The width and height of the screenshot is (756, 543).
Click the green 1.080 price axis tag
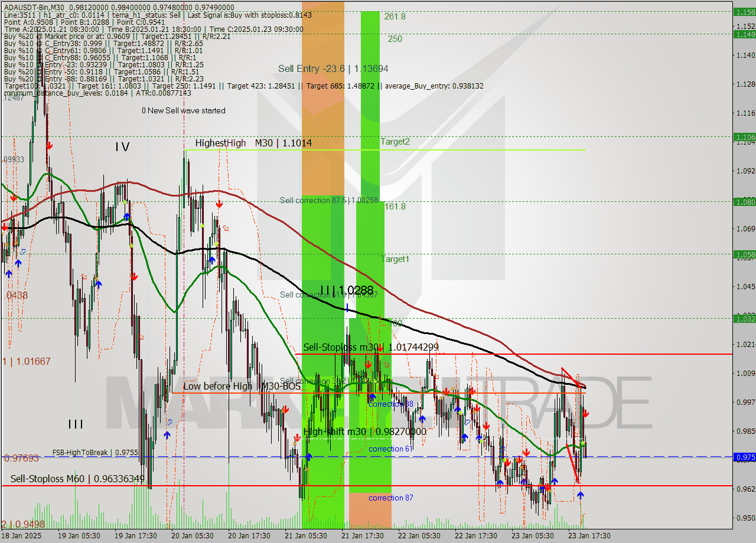pos(744,201)
